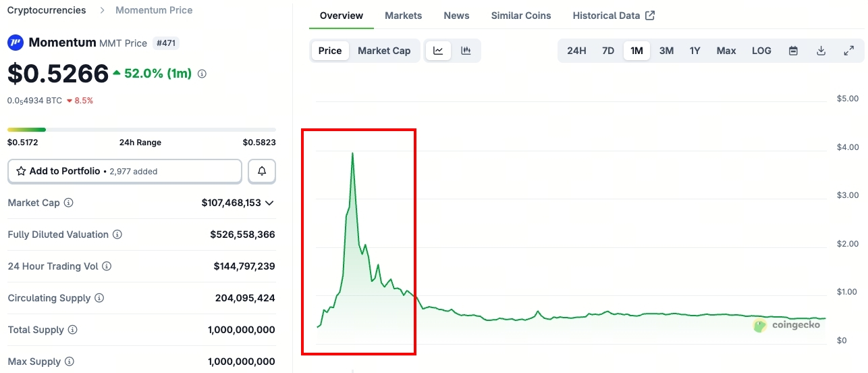The width and height of the screenshot is (868, 373).
Task: Click the $4.00 axis label
Action: (847, 147)
